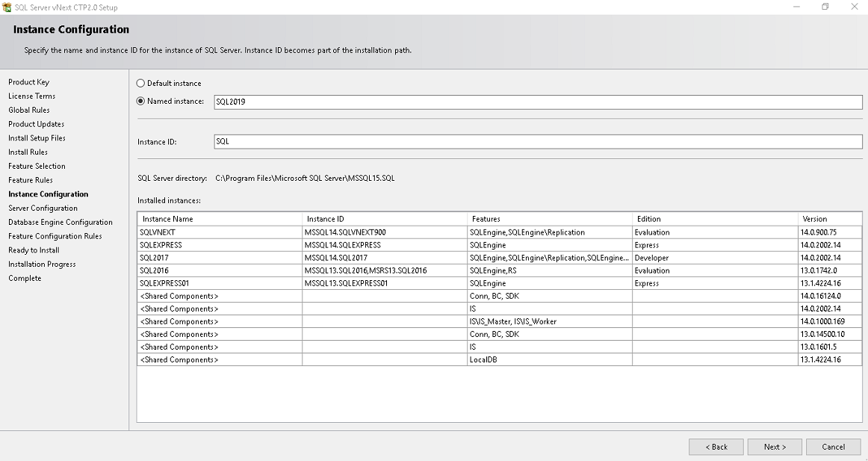Select the Named instance radio button
868x461 pixels.
pos(140,102)
